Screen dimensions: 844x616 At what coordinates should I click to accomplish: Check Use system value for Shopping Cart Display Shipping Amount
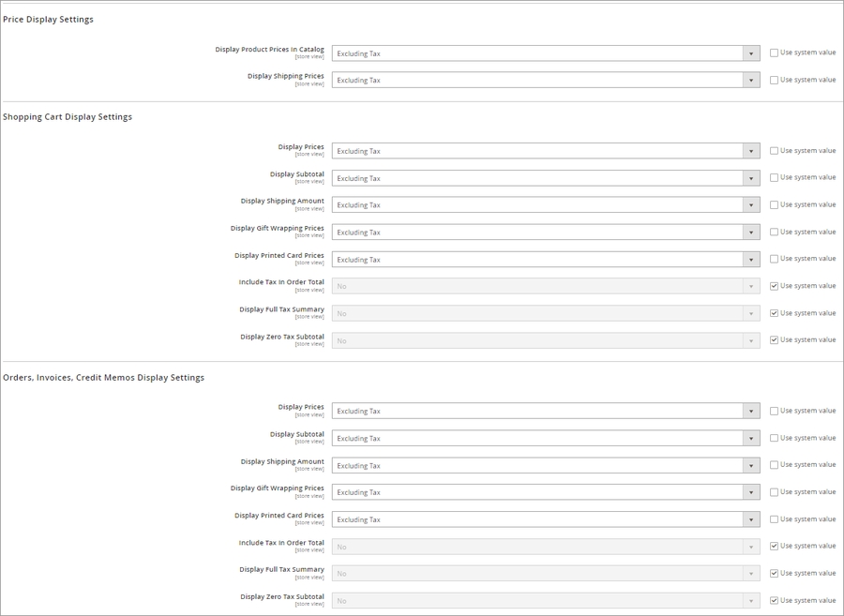click(x=774, y=204)
